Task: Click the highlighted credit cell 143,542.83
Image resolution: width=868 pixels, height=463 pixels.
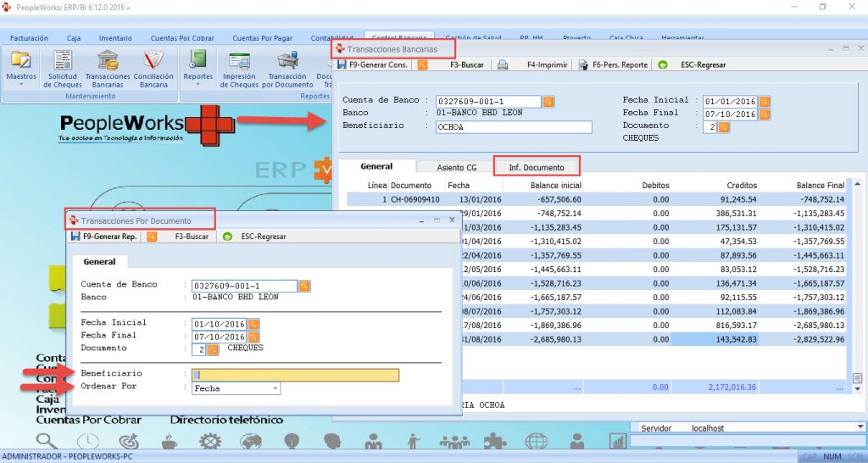Action: [715, 339]
